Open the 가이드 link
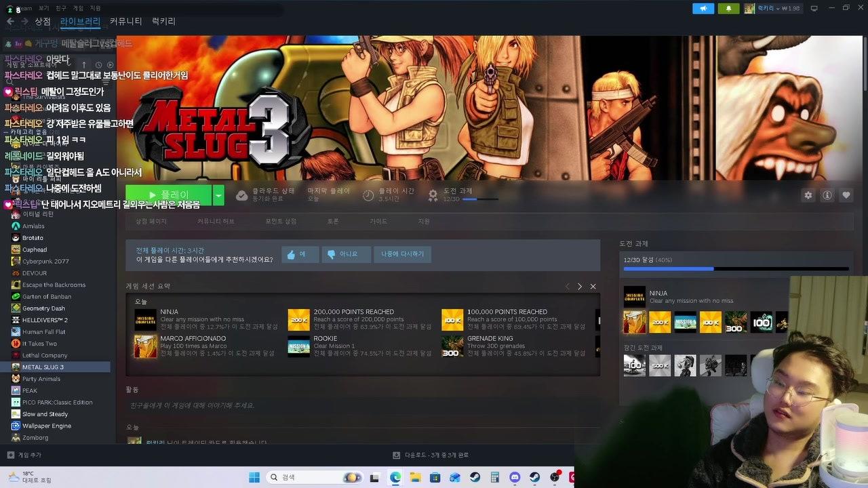Image resolution: width=868 pixels, height=488 pixels. click(378, 222)
